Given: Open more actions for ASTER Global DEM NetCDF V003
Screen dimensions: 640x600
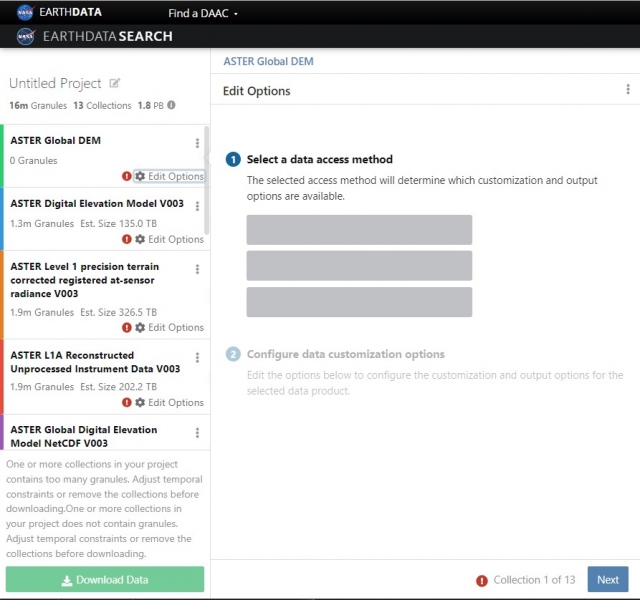Looking at the screenshot, I should coord(197,432).
